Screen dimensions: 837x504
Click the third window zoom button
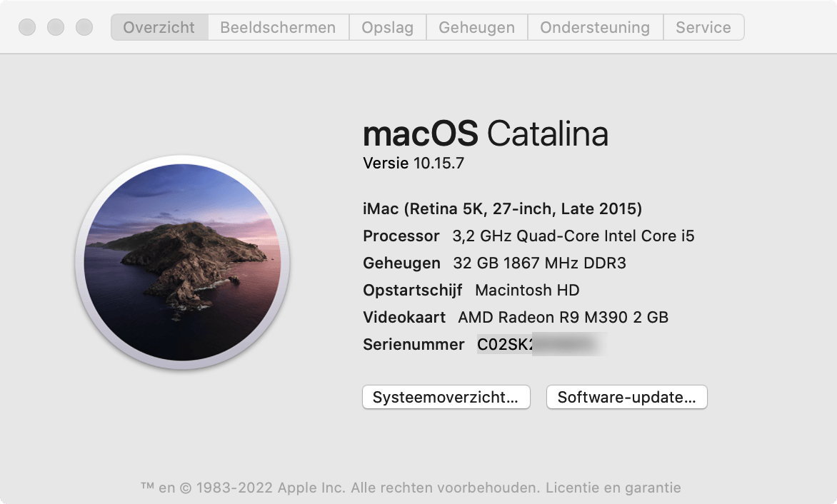click(x=84, y=28)
